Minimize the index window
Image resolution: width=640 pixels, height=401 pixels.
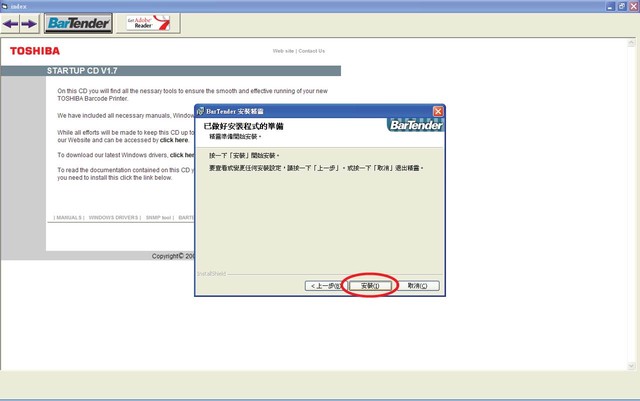tap(610, 6)
